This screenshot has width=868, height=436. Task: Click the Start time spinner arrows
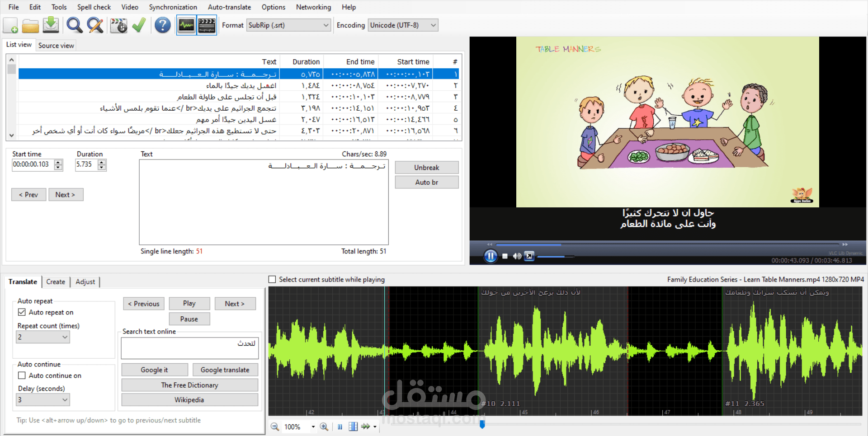(58, 164)
